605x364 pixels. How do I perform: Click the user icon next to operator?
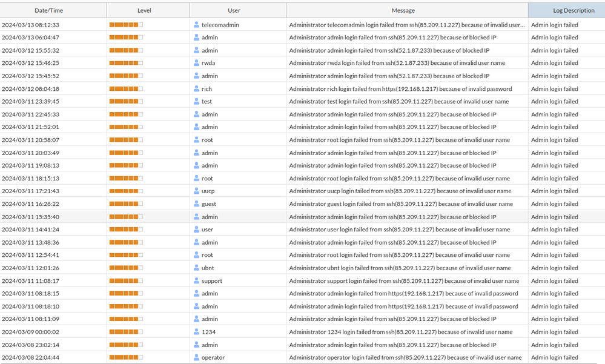196,357
